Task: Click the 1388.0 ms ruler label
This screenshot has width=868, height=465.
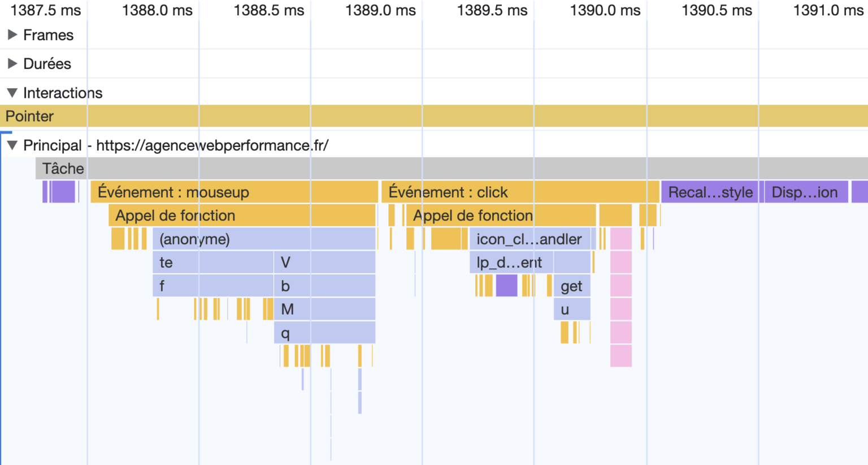Action: coord(157,10)
